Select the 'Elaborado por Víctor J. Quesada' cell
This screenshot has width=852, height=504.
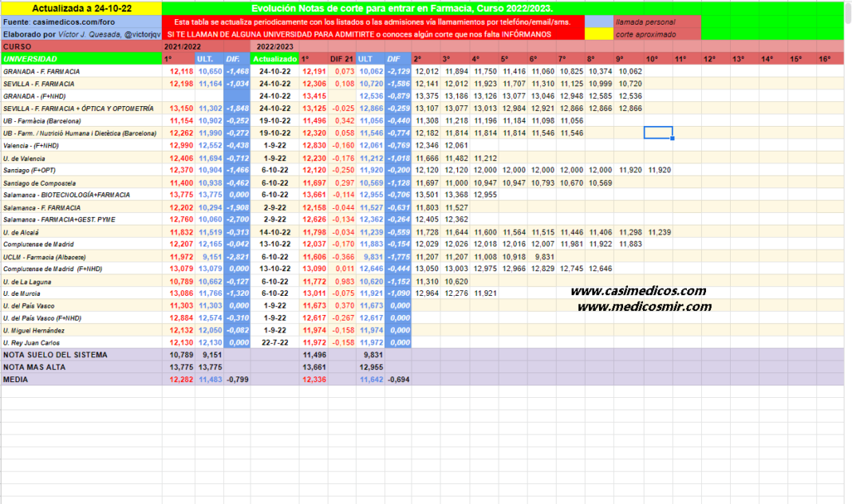click(81, 34)
